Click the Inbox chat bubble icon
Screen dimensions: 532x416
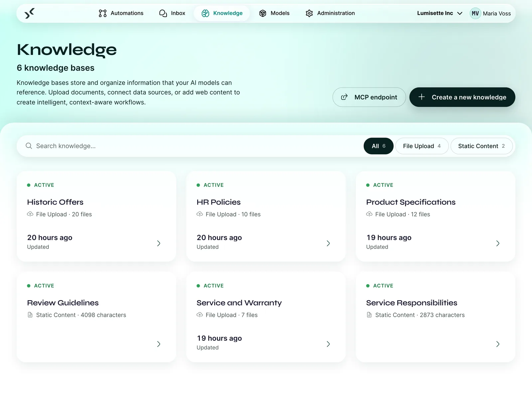163,13
